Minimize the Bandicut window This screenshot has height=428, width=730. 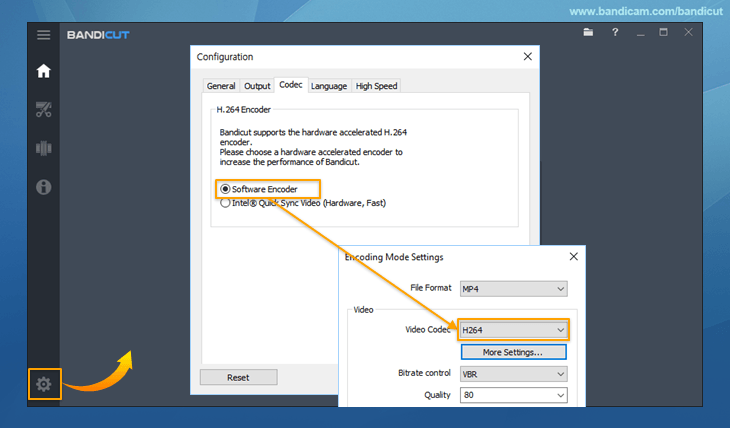[641, 33]
